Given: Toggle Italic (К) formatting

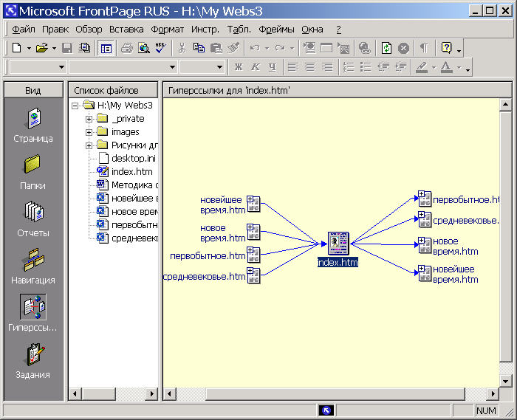Looking at the screenshot, I should point(256,67).
